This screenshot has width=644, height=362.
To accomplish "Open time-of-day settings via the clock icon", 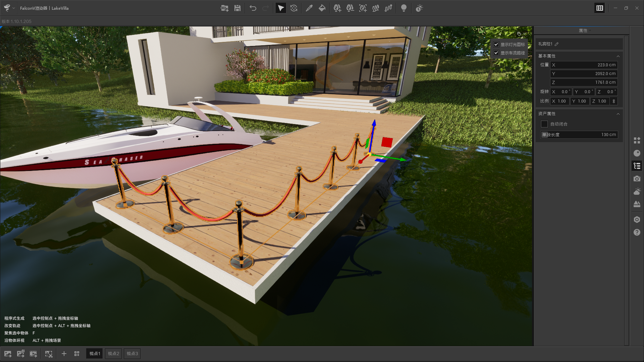I will [419, 8].
